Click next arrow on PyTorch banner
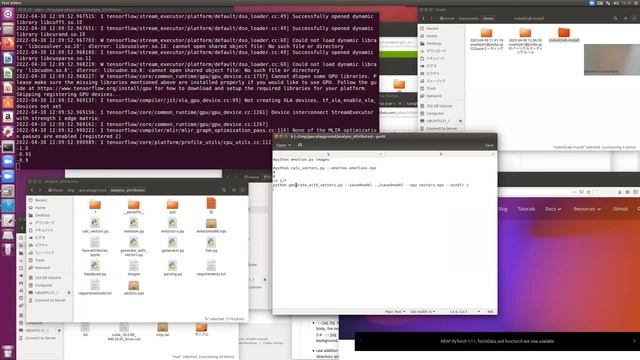The height and width of the screenshot is (360, 640). point(634,341)
